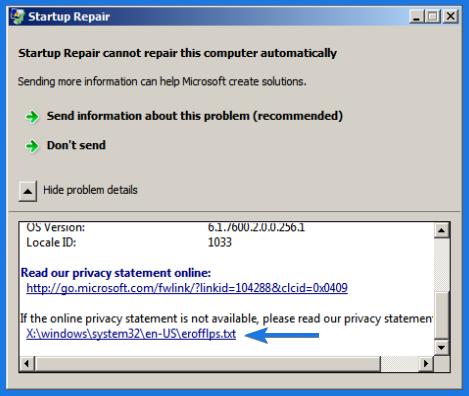
Task: Click the maximize button in title bar
Action: pos(433,16)
